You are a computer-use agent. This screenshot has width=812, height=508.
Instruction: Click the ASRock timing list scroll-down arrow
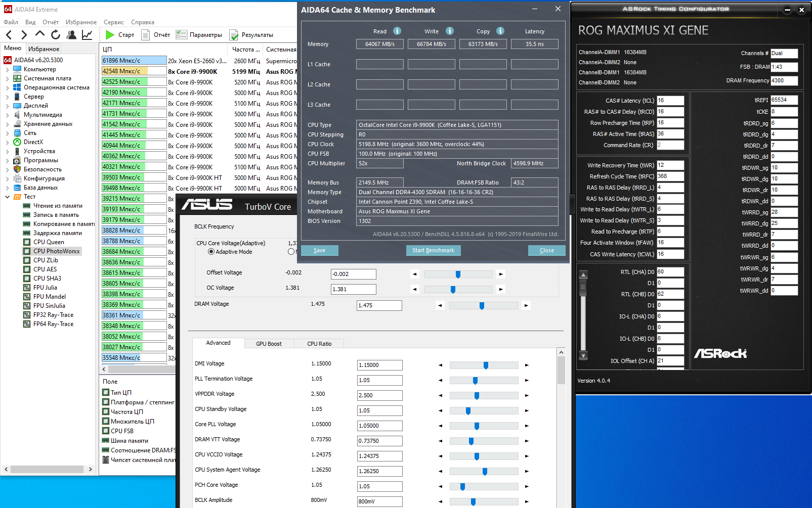(583, 356)
